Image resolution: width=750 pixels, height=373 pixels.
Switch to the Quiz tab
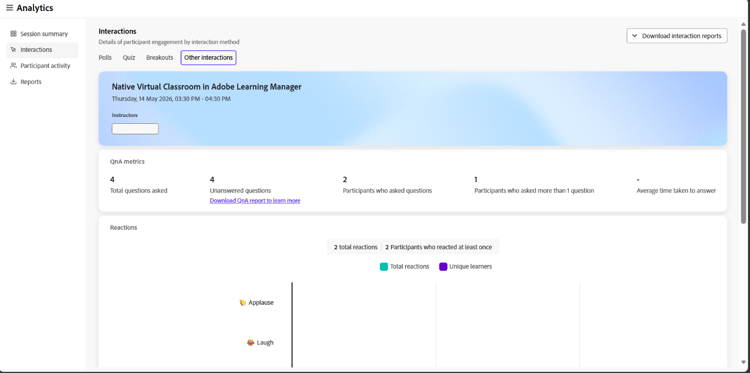[x=129, y=57]
